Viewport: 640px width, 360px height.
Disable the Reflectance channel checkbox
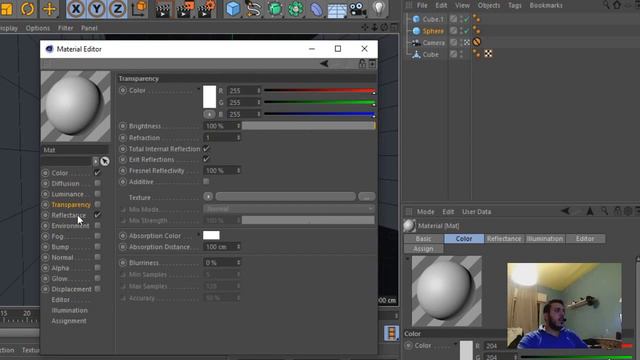click(98, 215)
